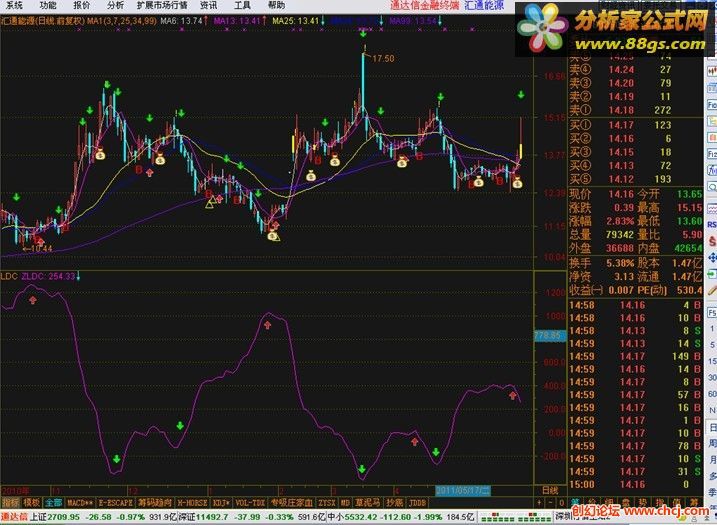Open the 帮助 menu
The height and width of the screenshot is (525, 717).
[276, 5]
